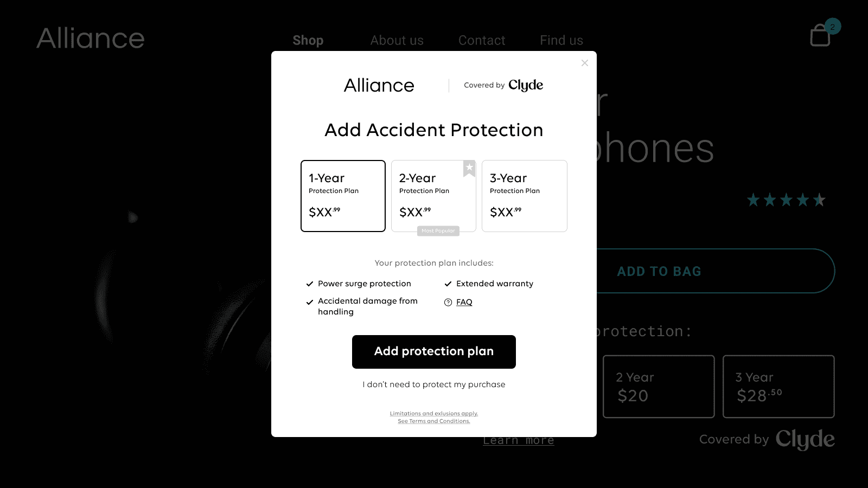Viewport: 868px width, 488px height.
Task: Click the Clyde logo in the modal header
Action: [525, 85]
